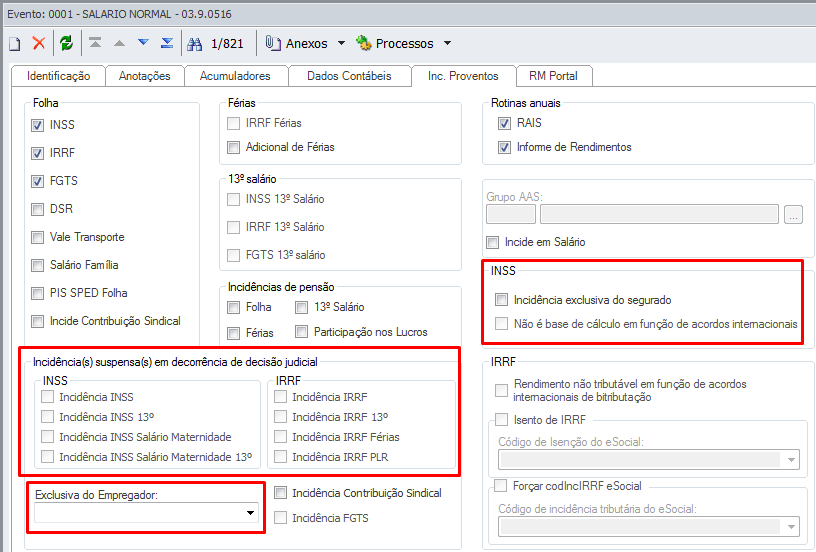This screenshot has height=552, width=816.
Task: Click the new record page icon
Action: [15, 44]
